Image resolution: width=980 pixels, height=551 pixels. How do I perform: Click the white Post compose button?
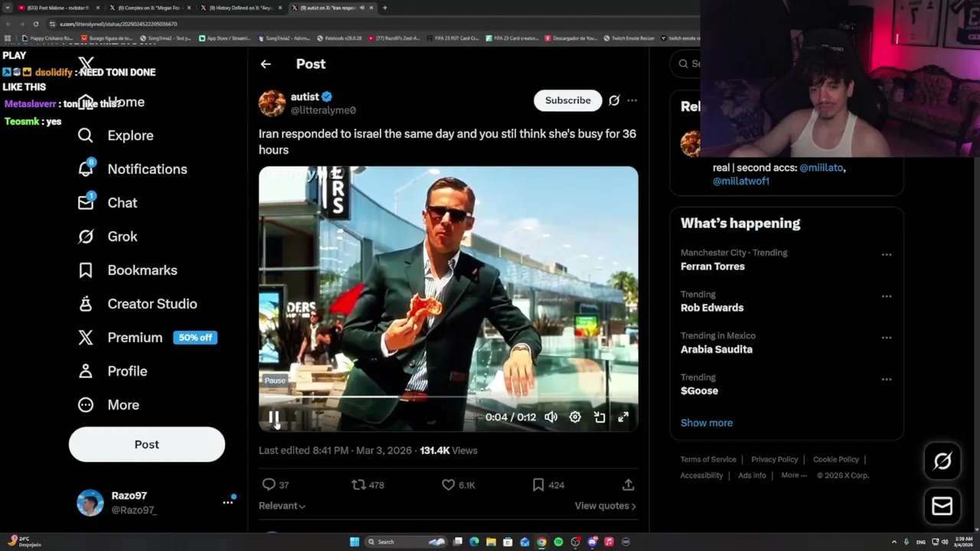(x=147, y=445)
